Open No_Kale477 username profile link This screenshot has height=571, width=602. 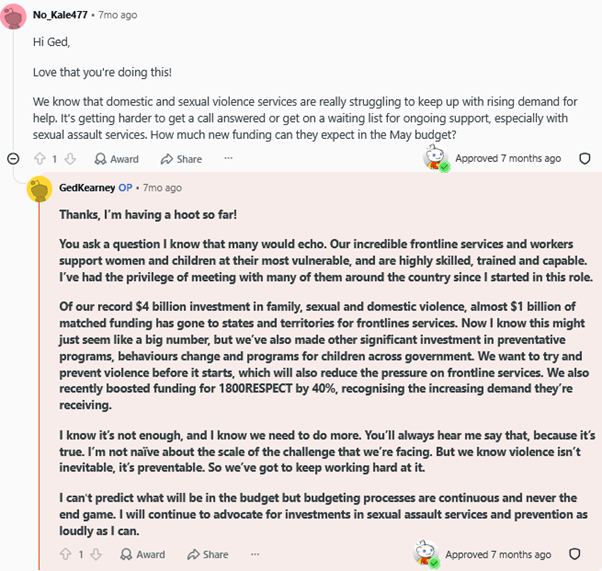(60, 15)
